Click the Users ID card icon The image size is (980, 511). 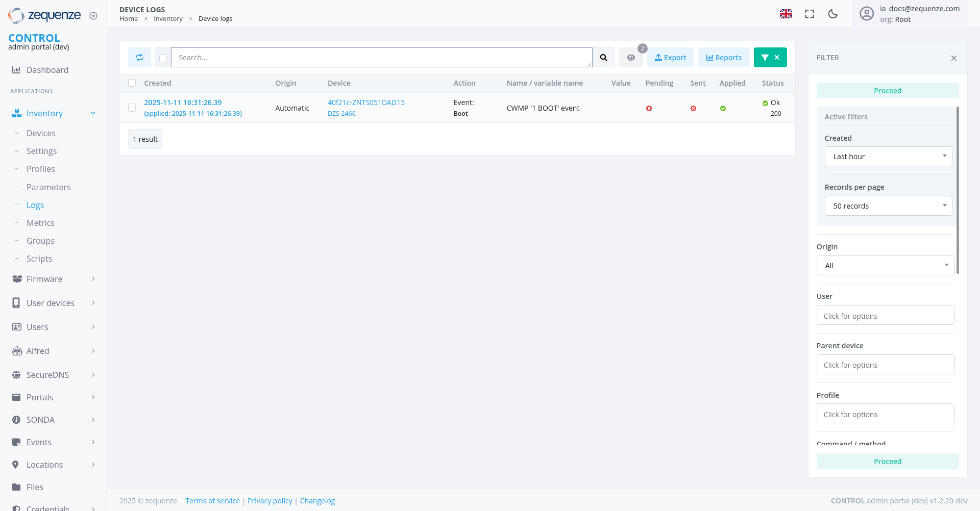click(x=17, y=327)
